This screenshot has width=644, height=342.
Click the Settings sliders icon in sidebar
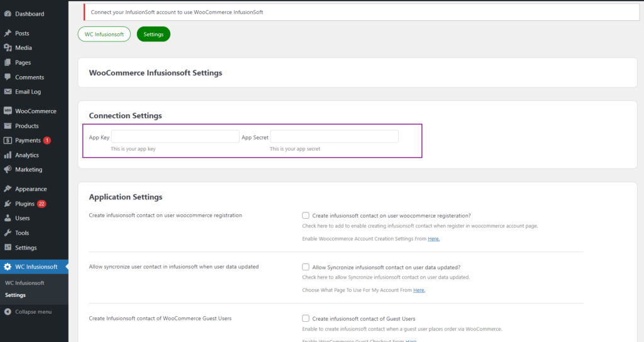click(8, 247)
